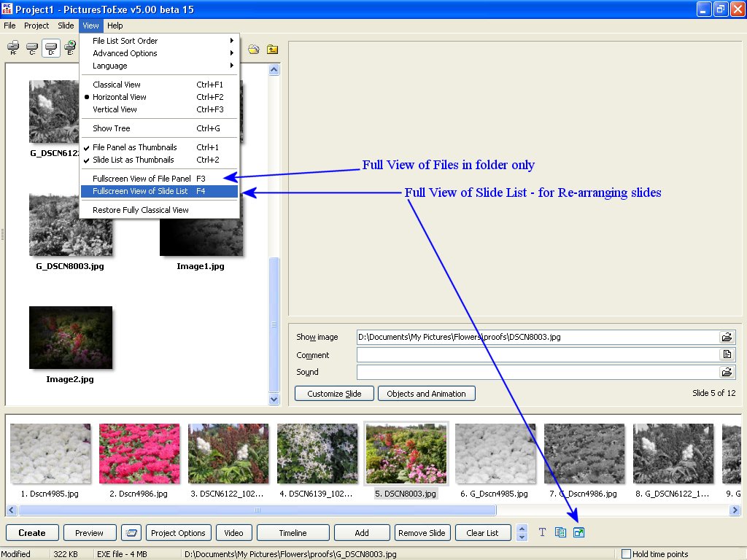
Task: Click slide list scroll left arrow
Action: click(12, 510)
